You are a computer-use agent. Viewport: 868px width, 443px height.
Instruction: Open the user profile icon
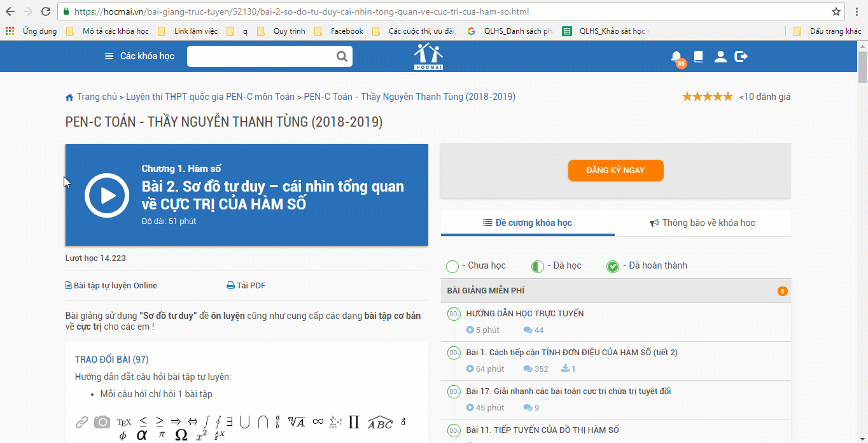(720, 57)
